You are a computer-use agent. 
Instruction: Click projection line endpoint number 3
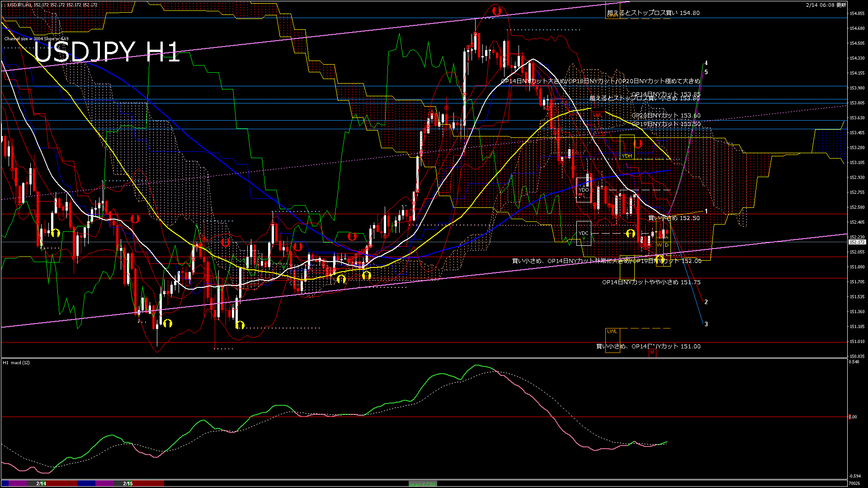click(x=706, y=324)
